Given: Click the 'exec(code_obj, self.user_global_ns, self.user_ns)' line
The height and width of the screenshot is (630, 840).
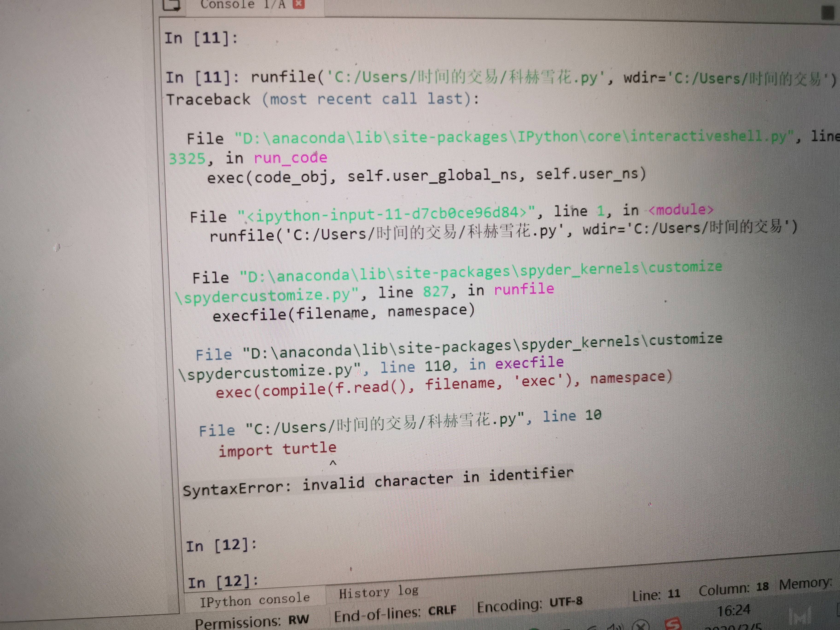Looking at the screenshot, I should [426, 176].
